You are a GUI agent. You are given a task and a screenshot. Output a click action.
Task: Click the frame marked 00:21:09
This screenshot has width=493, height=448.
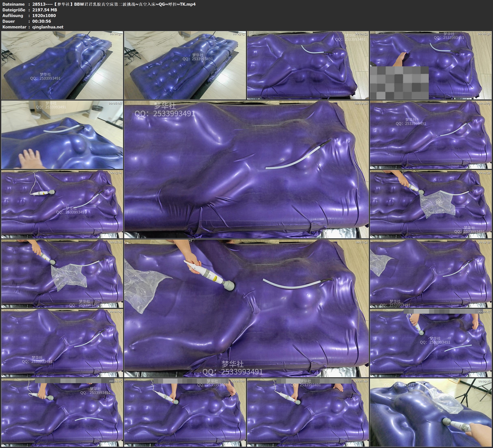(62, 343)
